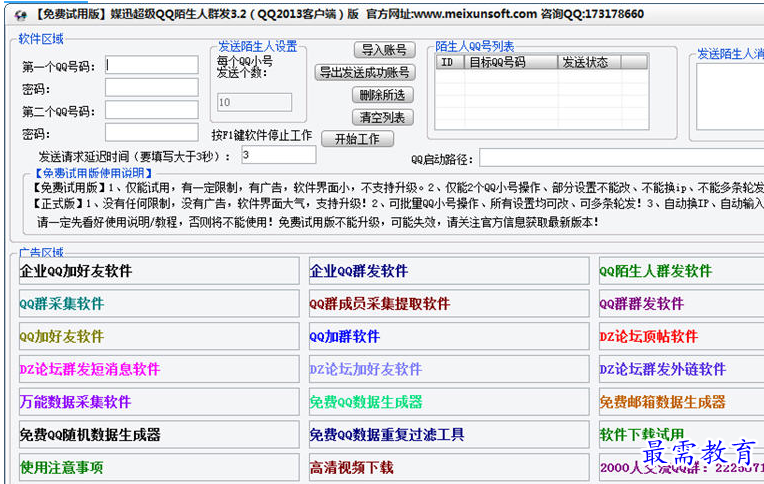Click the 发送个数 field showing 10
Viewport: 764px width, 484px height.
254,102
